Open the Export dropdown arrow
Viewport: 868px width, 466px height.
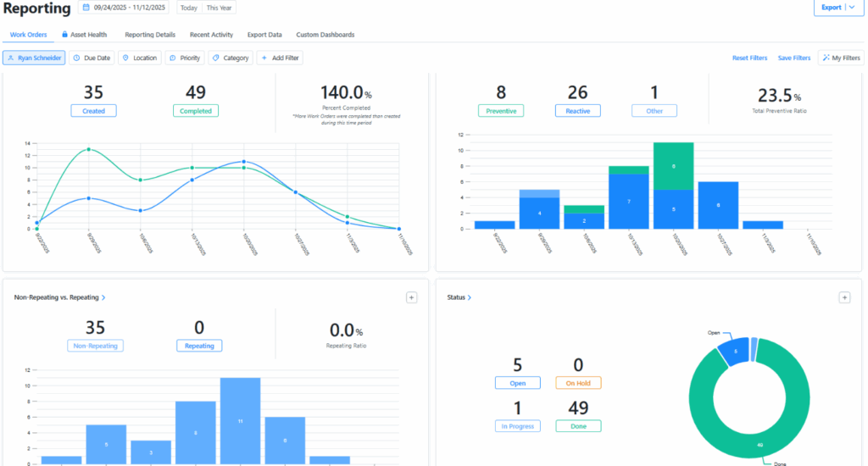click(851, 8)
